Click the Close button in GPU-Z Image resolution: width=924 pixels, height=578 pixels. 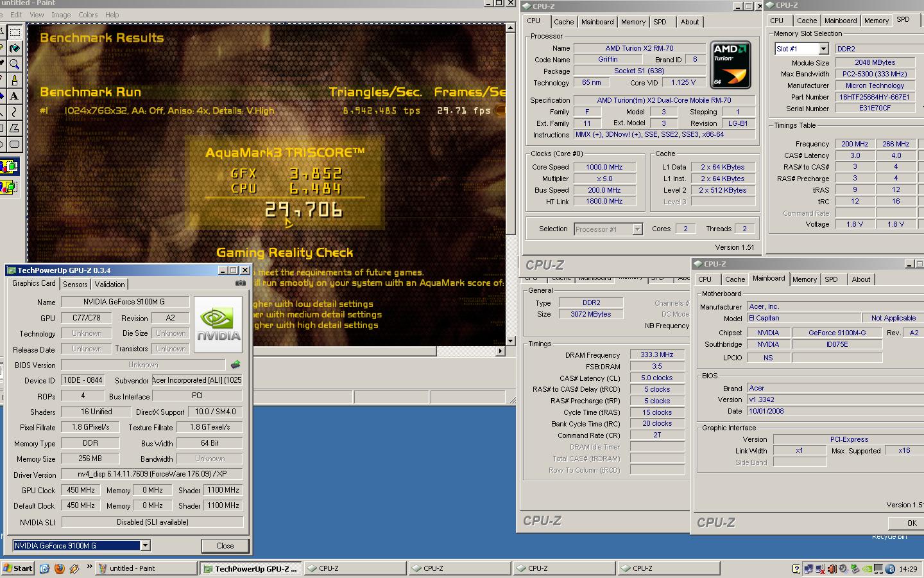pyautogui.click(x=225, y=546)
